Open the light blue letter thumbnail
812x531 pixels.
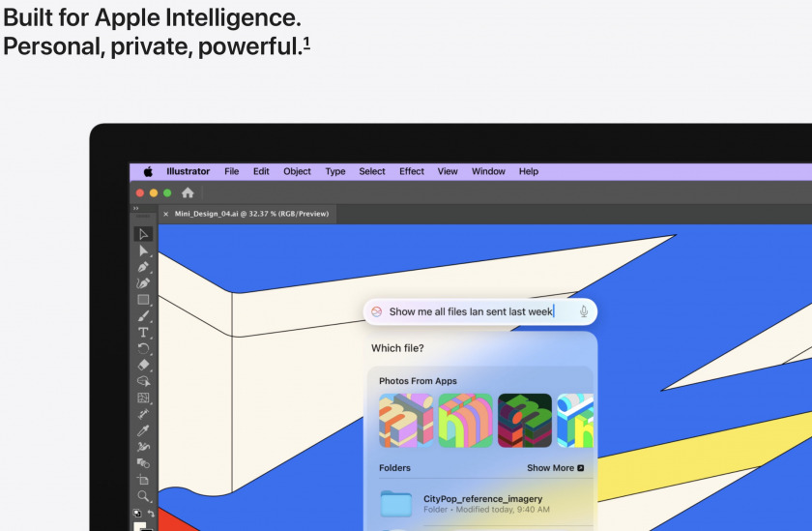(575, 420)
